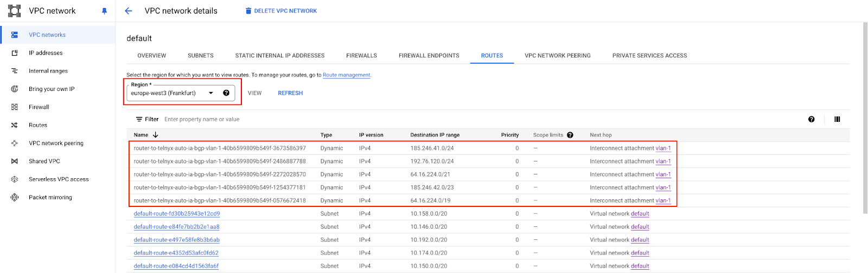
Task: Sort by Name using the down arrow
Action: 156,135
